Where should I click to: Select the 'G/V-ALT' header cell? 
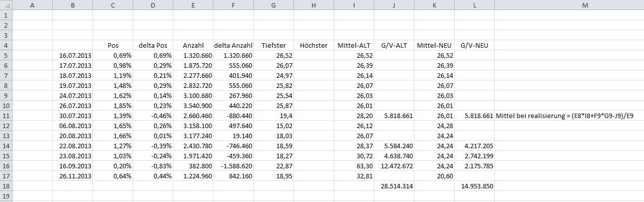(394, 45)
